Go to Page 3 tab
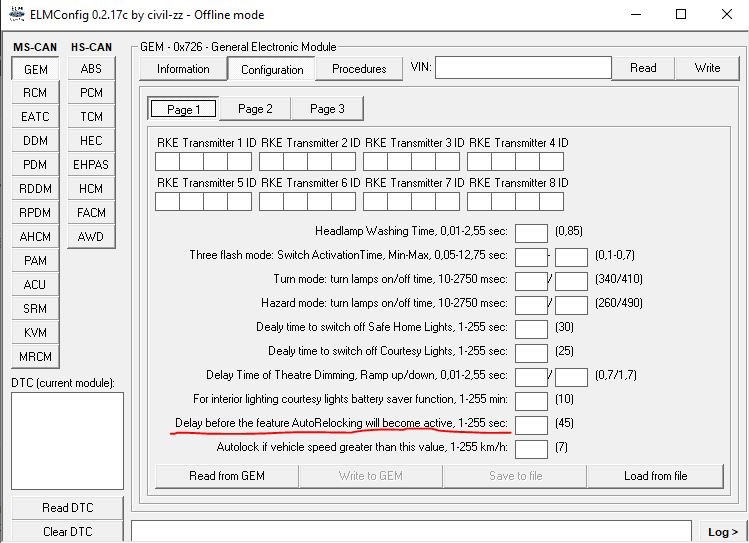Viewport: 749px width, 543px height. tap(327, 109)
